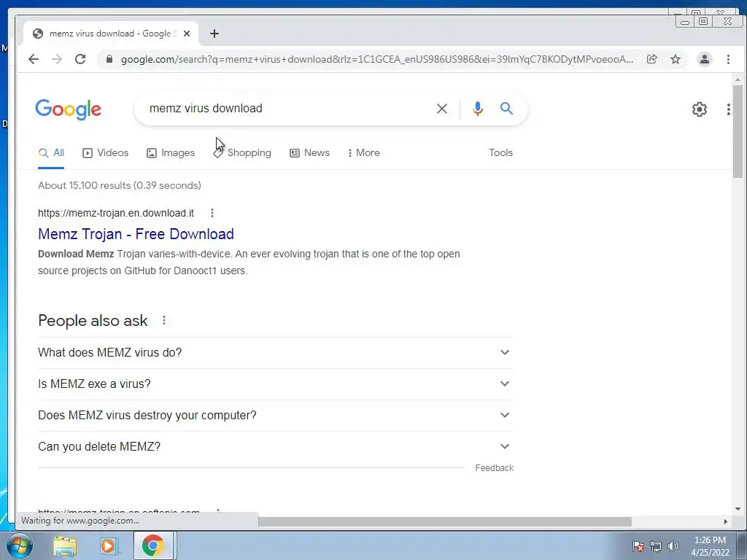
Task: Open a new tab with the plus button
Action: pyautogui.click(x=214, y=34)
